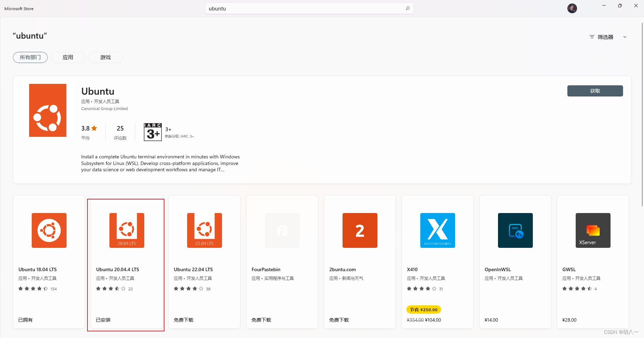The width and height of the screenshot is (644, 338).
Task: Select the Ubuntu 20.04.4 LTS tile icon
Action: point(127,230)
